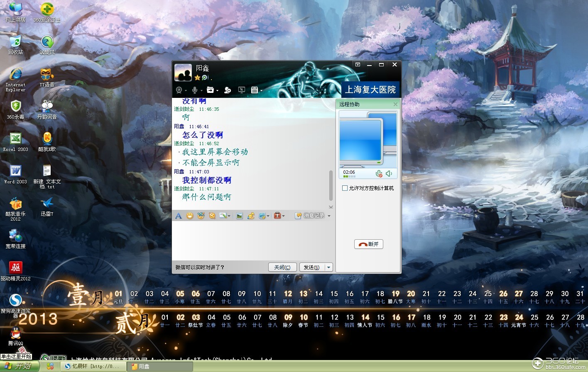Open the send file folder icon
Image resolution: width=588 pixels, height=372 pixels.
point(210,90)
